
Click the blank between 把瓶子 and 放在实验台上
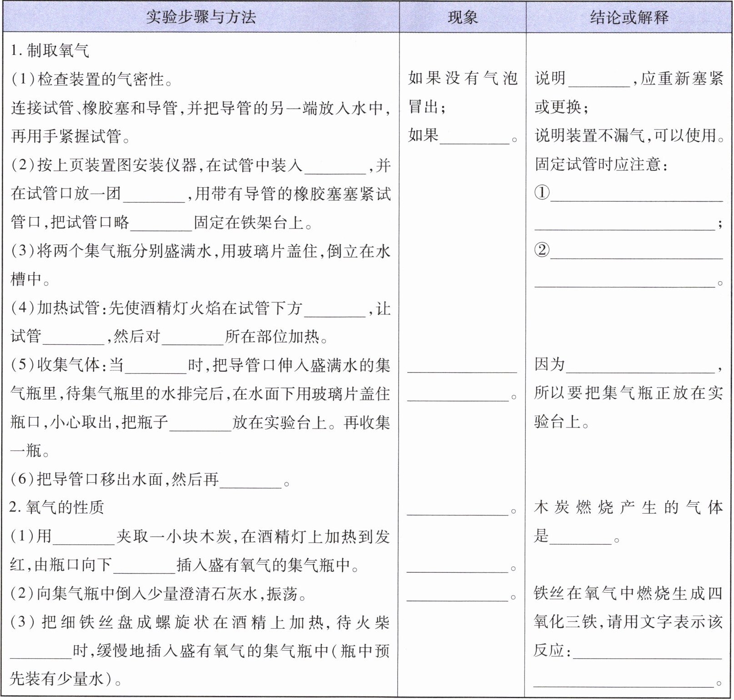(200, 424)
